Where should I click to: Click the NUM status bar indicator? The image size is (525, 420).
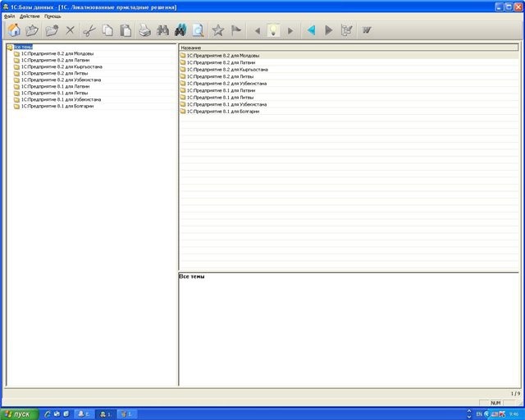495,403
